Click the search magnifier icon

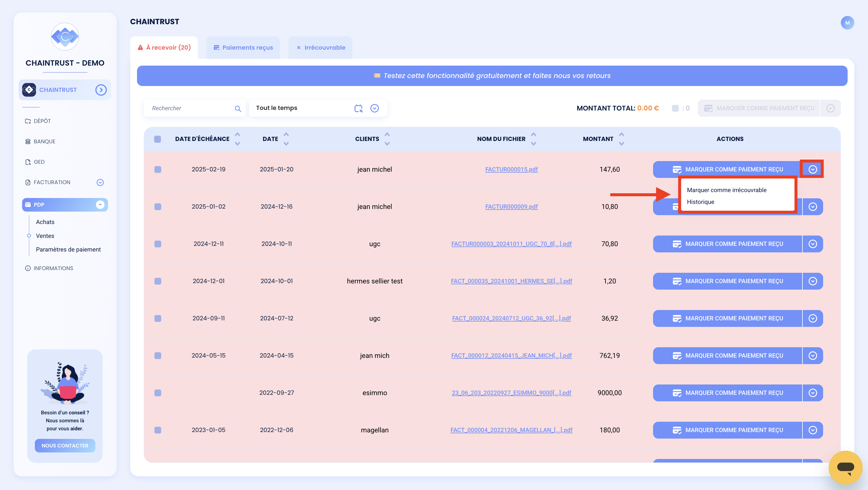point(238,108)
